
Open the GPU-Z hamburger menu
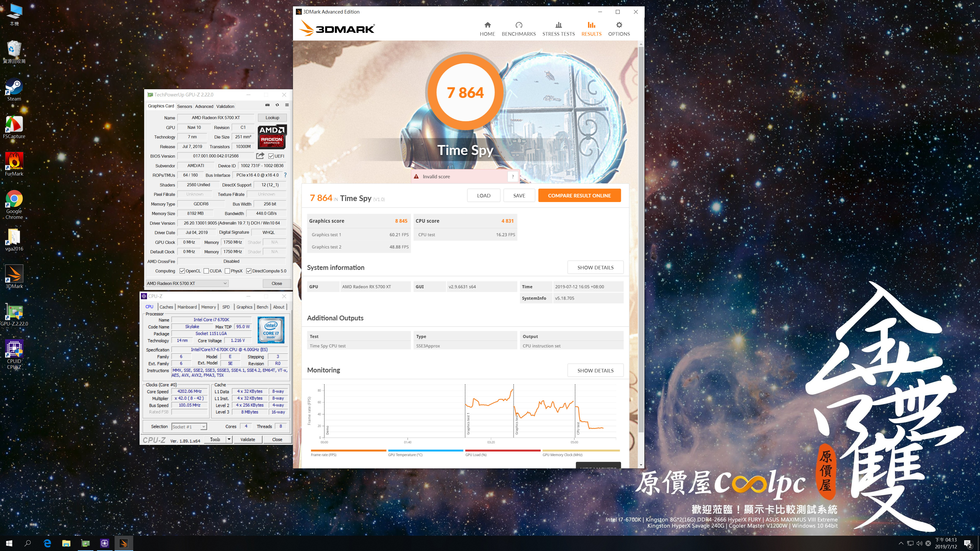(x=287, y=105)
